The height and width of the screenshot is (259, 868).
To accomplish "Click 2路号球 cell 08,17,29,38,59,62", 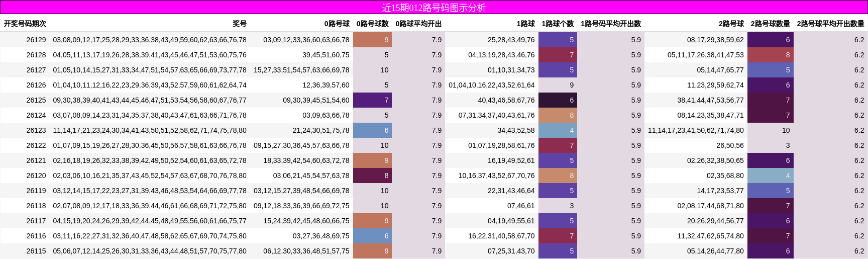I will 715,40.
